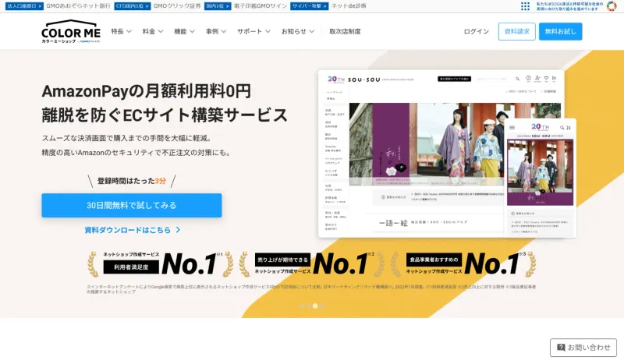Click the SOU·SOU mobile site screenshot
This screenshot has width=624, height=364.
(540, 178)
